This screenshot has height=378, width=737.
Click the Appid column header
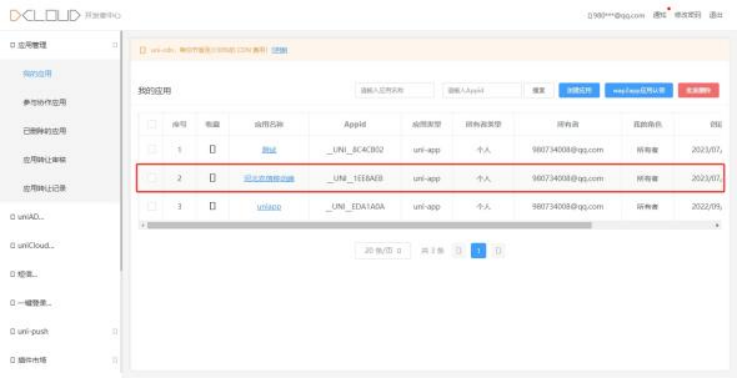tap(355, 125)
